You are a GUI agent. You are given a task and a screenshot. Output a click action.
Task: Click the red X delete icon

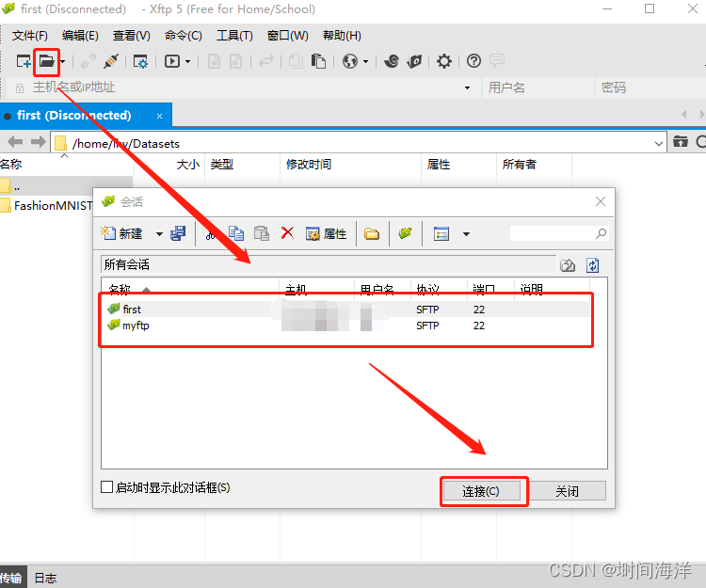(x=287, y=233)
